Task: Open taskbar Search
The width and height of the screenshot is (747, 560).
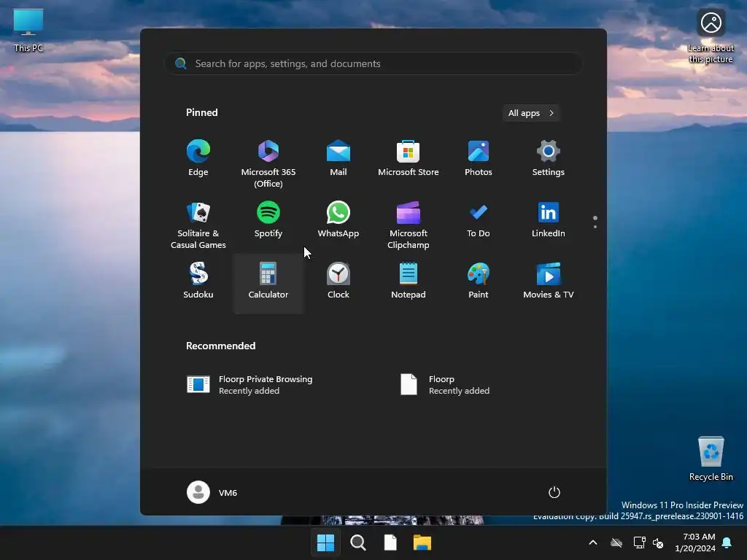Action: 358,542
